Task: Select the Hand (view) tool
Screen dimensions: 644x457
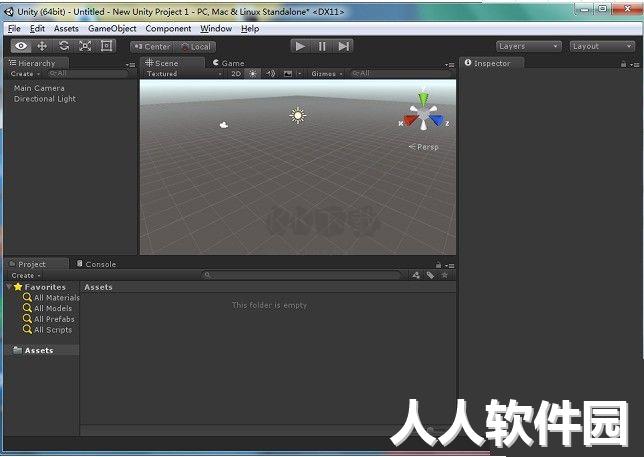Action: click(x=21, y=46)
